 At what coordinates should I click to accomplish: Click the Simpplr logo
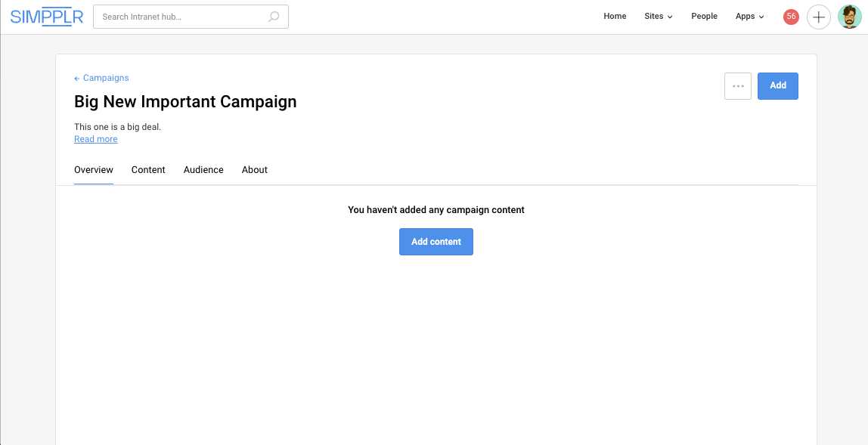[x=47, y=16]
